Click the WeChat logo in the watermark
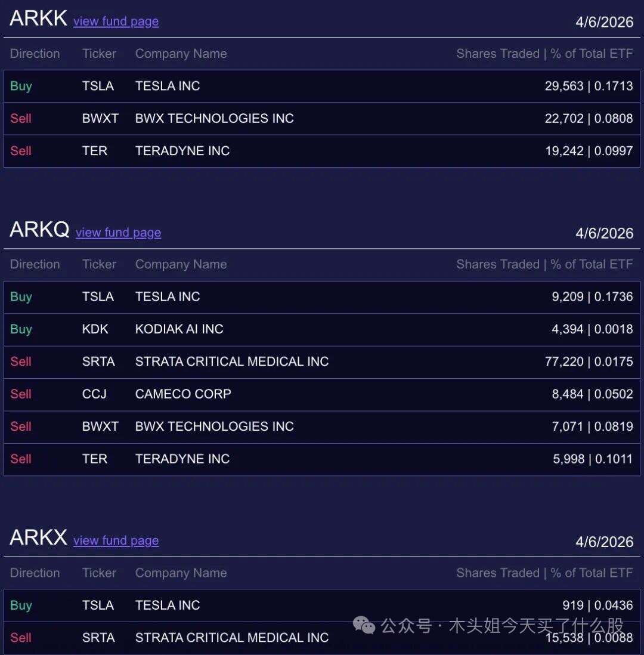 364,625
